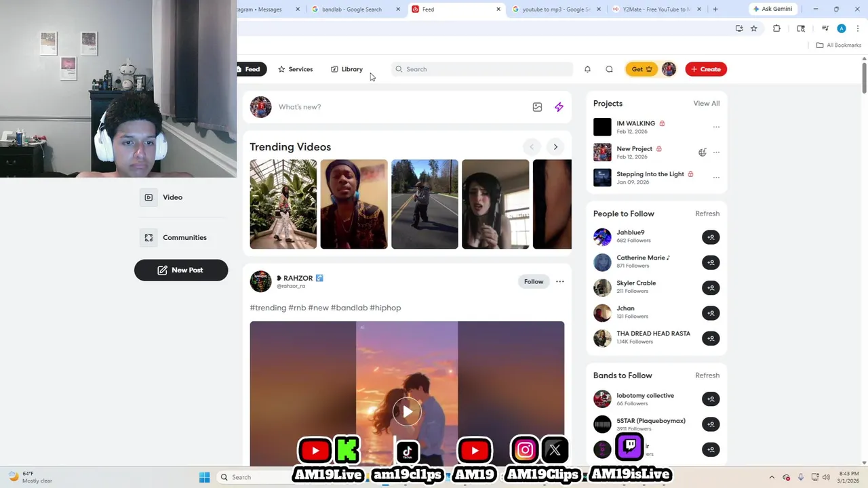The height and width of the screenshot is (488, 868).
Task: Follow Jchan with the add-person icon
Action: tap(711, 313)
